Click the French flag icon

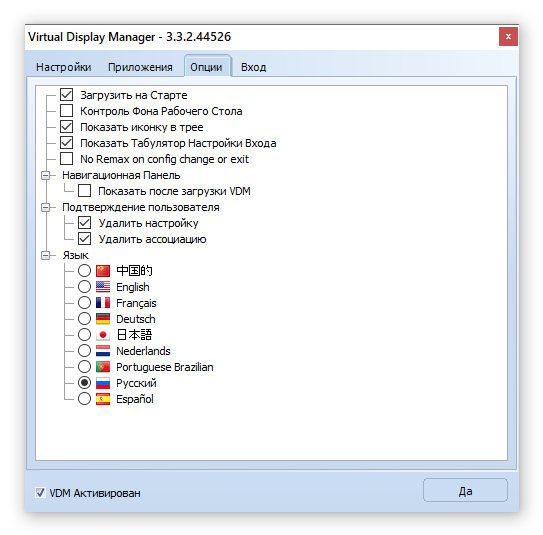(103, 303)
